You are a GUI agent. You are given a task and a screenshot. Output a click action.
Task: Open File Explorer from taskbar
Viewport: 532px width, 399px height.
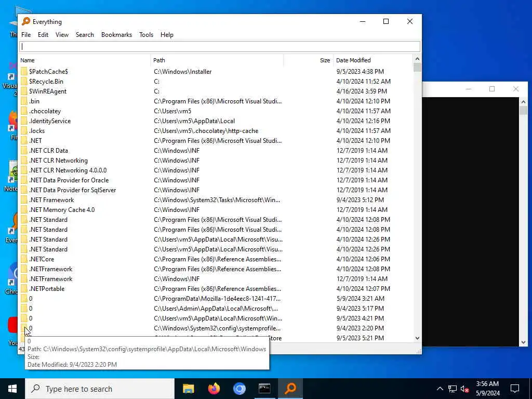188,389
